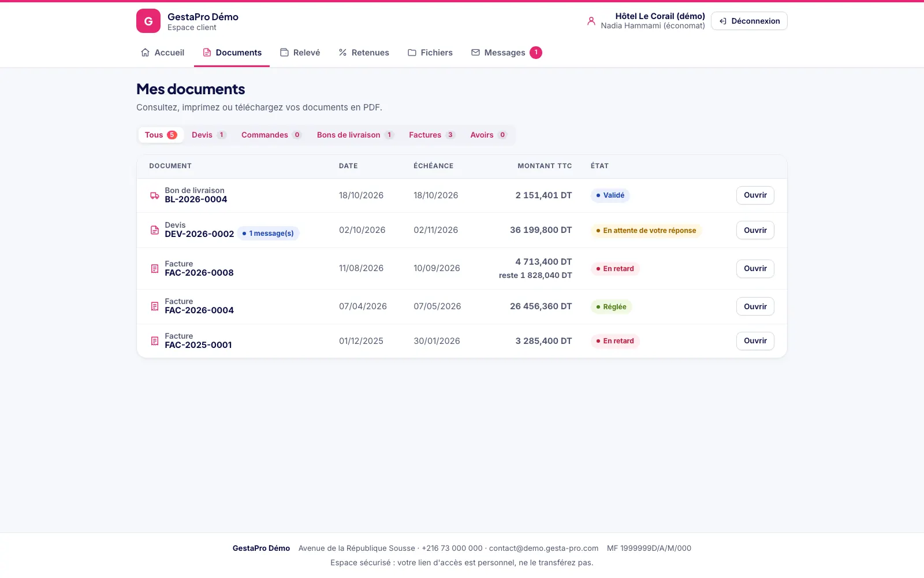This screenshot has height=578, width=924.
Task: Open the Retenues tab
Action: coord(364,53)
